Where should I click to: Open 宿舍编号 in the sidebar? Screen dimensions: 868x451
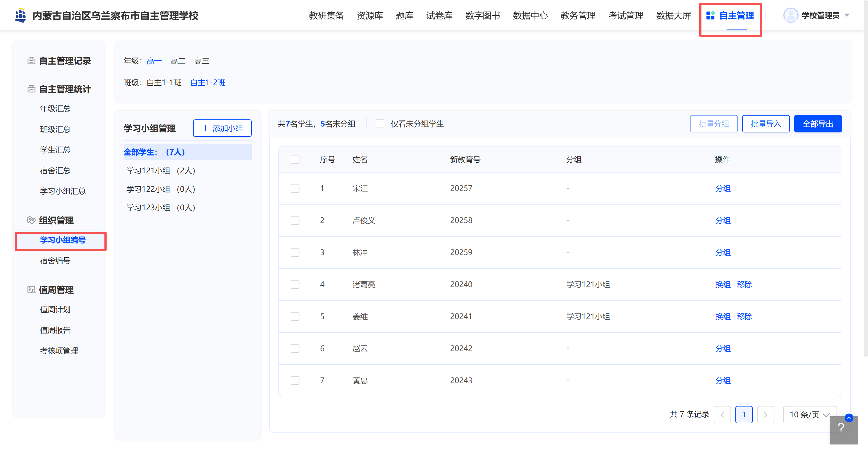click(x=55, y=261)
